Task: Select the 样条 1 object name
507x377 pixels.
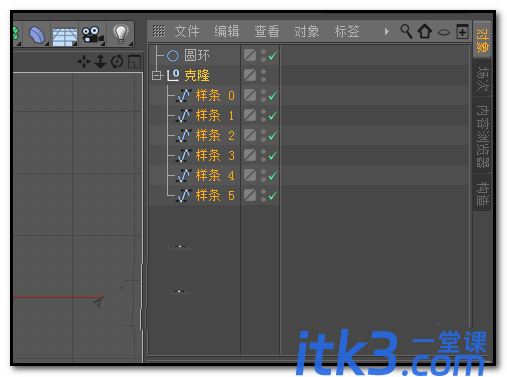Action: click(x=215, y=116)
